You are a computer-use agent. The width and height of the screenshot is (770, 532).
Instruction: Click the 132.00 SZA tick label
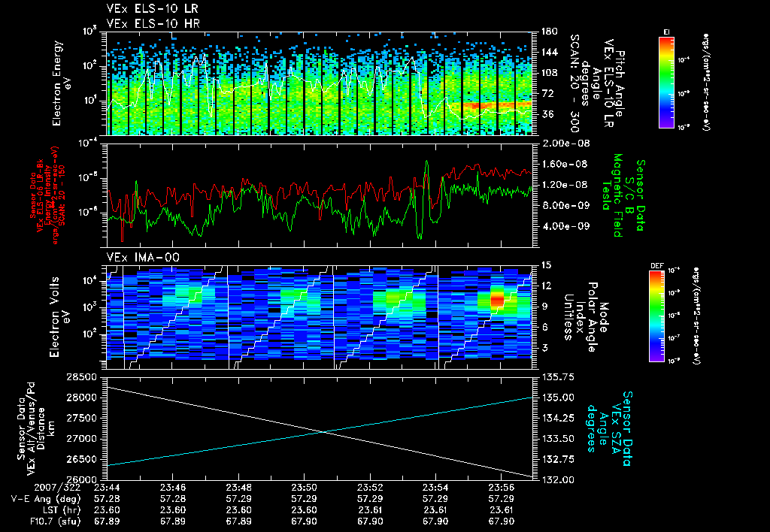point(558,479)
